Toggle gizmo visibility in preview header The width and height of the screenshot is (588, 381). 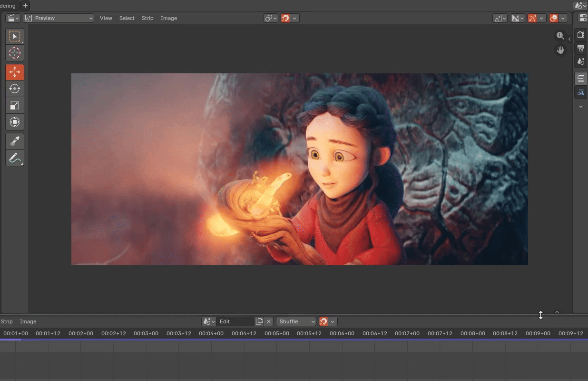pyautogui.click(x=532, y=18)
